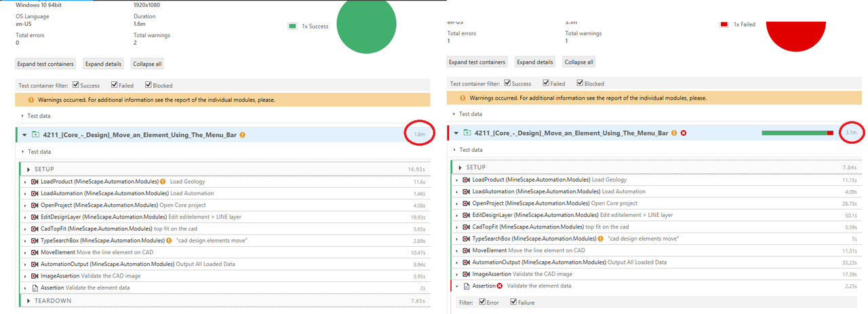Expand top Test data row in successful report
This screenshot has height=314, width=868.
(22, 116)
